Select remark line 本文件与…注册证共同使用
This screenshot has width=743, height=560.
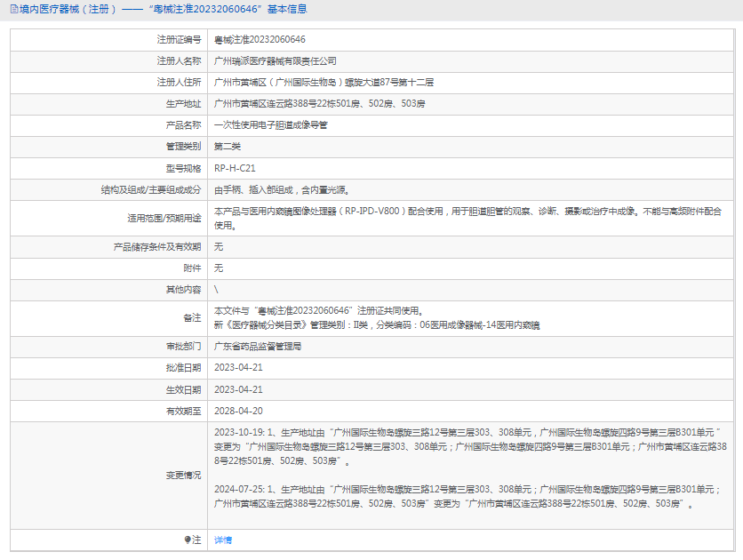click(x=318, y=311)
